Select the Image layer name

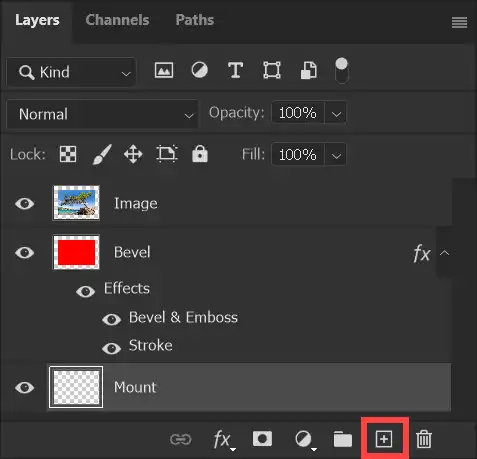[x=136, y=203]
